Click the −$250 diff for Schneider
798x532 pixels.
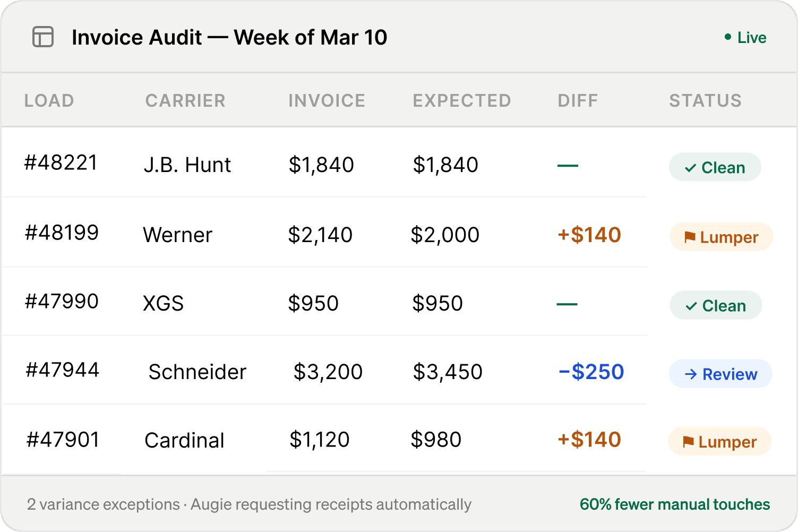591,372
